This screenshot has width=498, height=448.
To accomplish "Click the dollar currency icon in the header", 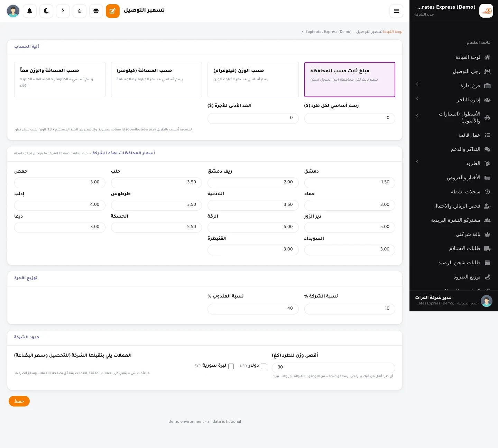I will tap(63, 11).
